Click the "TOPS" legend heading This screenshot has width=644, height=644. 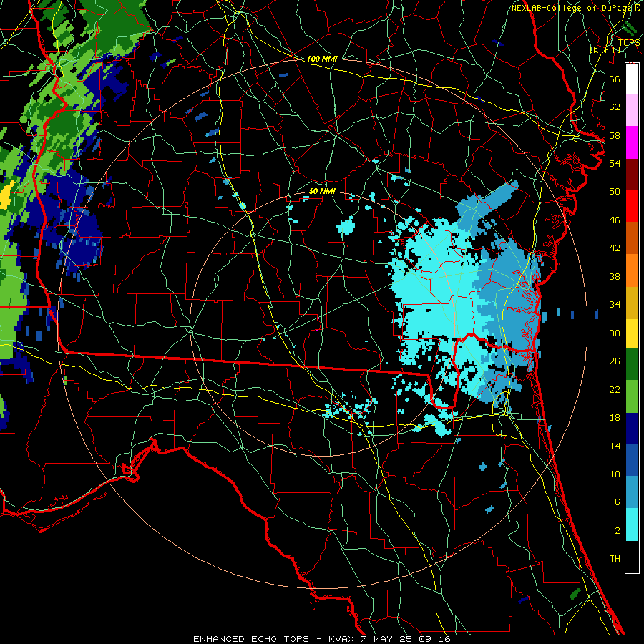629,43
